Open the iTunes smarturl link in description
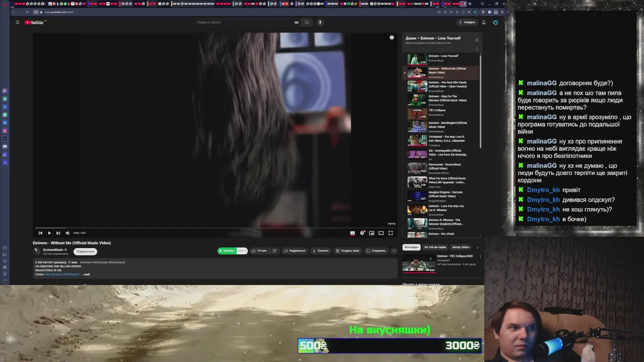This screenshot has height=362, width=644. [x=62, y=274]
